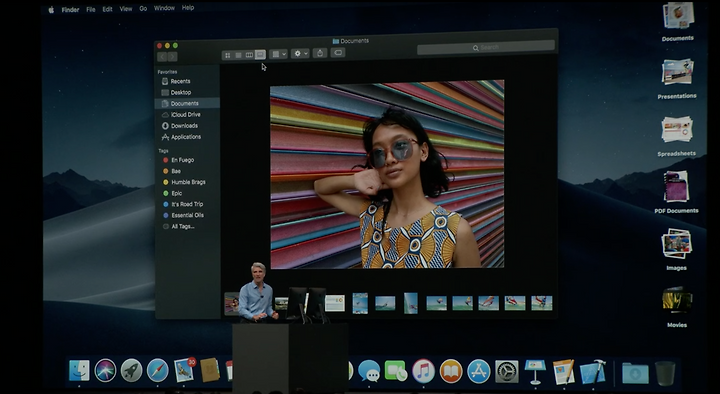
Task: Expand the Documents stack on the desktop
Action: 678,17
